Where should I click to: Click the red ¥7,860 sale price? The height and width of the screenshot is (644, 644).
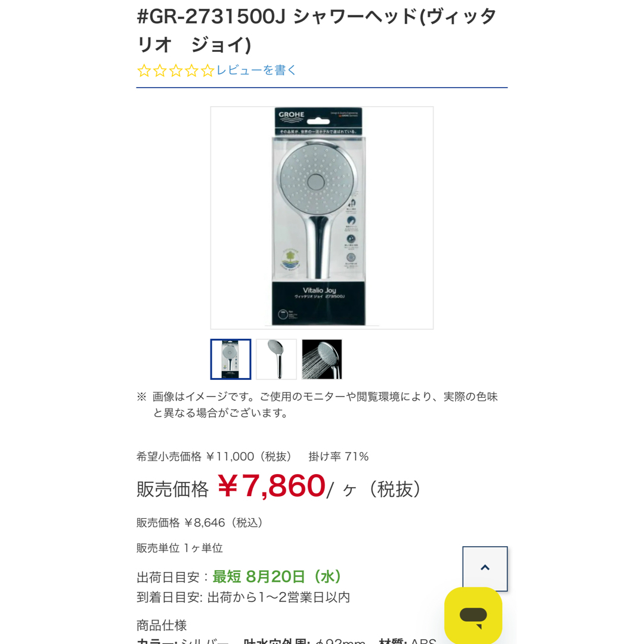point(271,486)
